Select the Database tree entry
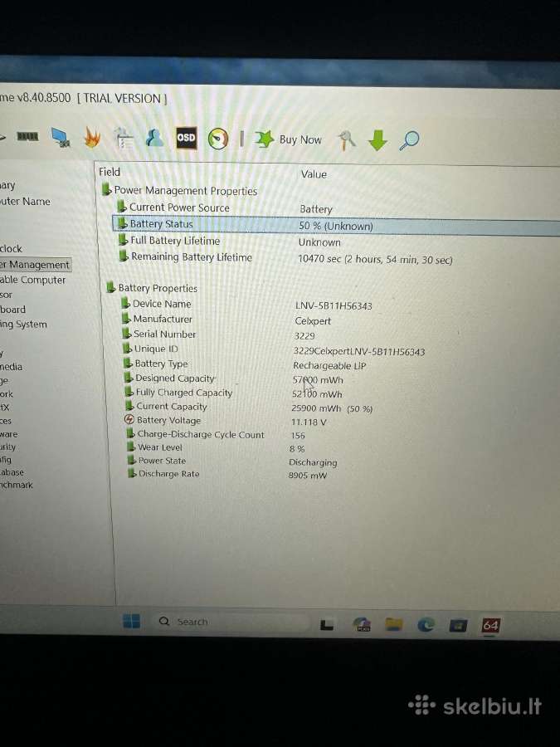The height and width of the screenshot is (747, 560). point(12,472)
